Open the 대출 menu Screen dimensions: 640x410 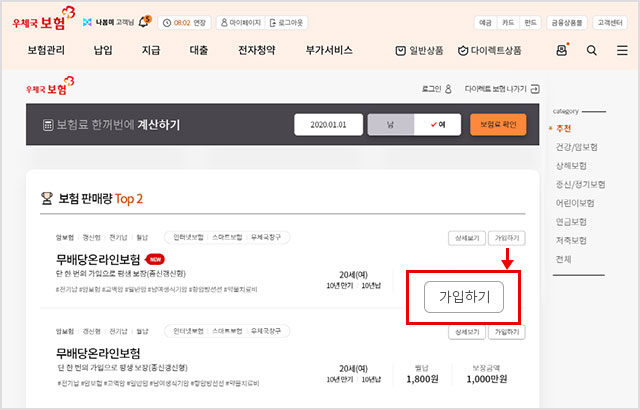coord(199,50)
